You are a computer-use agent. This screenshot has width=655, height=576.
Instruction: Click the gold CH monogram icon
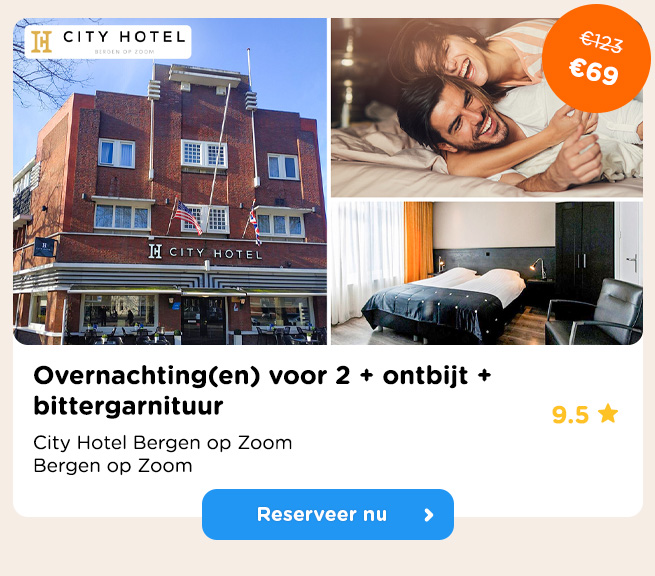coord(42,41)
